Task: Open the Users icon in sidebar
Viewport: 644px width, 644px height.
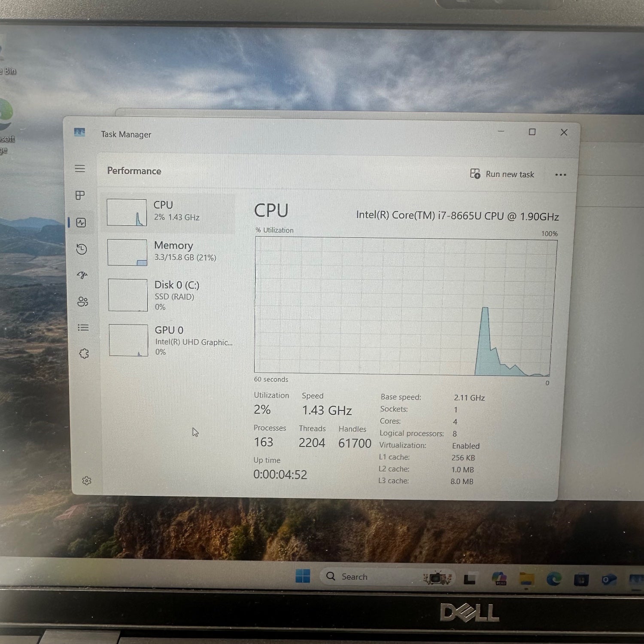Action: [x=83, y=302]
